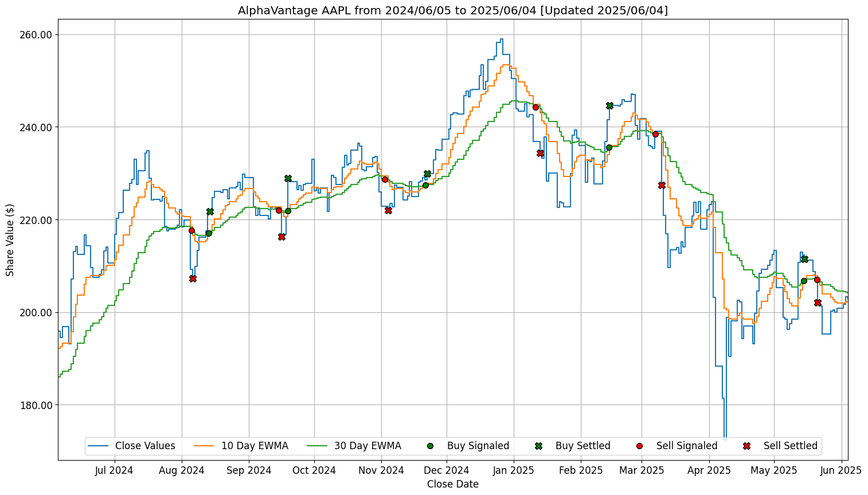The height and width of the screenshot is (495, 868).
Task: Select the August 2024 Buy Settled marker
Action: (210, 212)
